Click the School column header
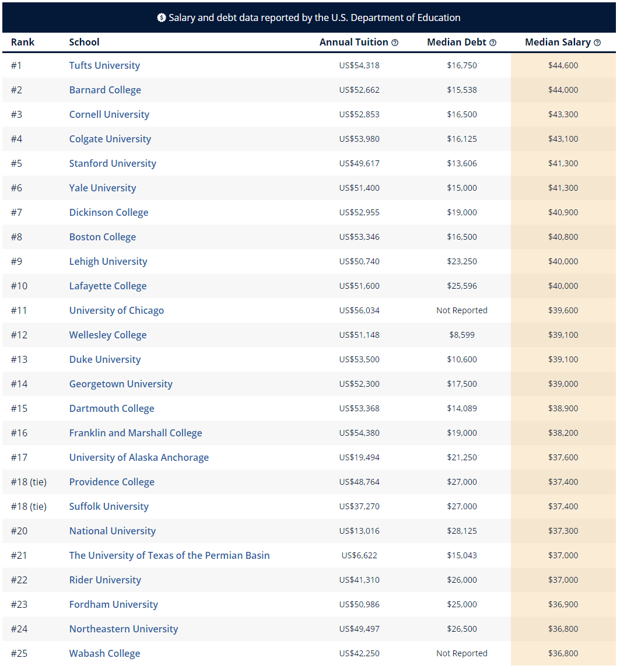 pos(84,42)
